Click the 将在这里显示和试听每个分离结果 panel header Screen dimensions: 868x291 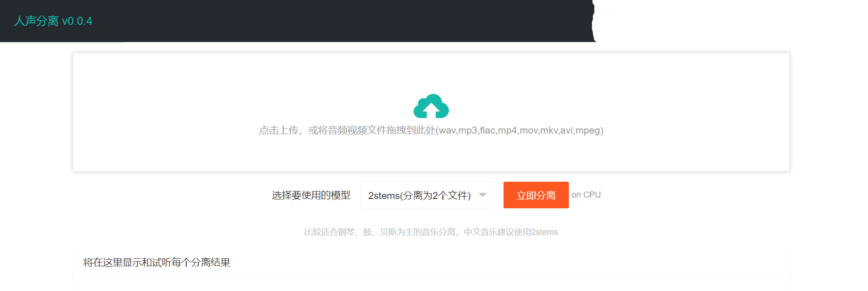157,263
